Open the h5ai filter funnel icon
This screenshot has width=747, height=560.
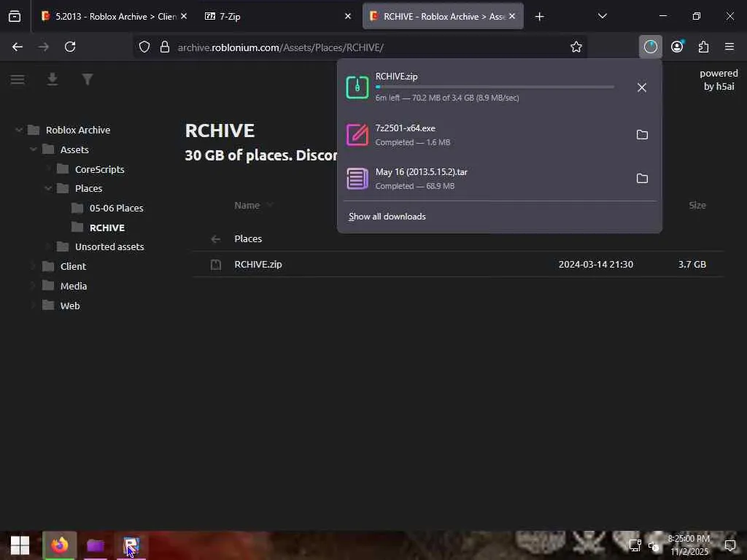point(88,79)
